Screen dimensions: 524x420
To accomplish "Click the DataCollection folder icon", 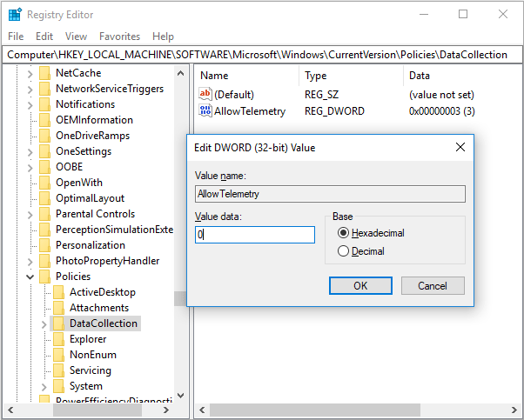I will pos(58,323).
